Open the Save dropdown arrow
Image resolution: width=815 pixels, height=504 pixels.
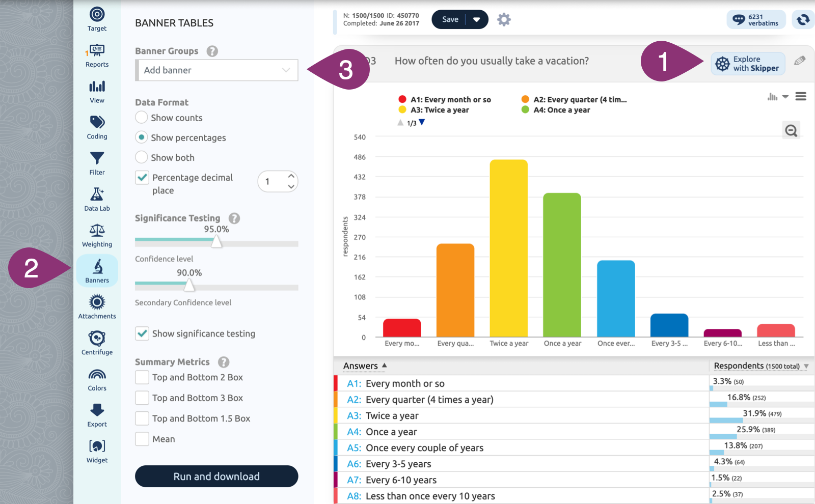(x=477, y=20)
